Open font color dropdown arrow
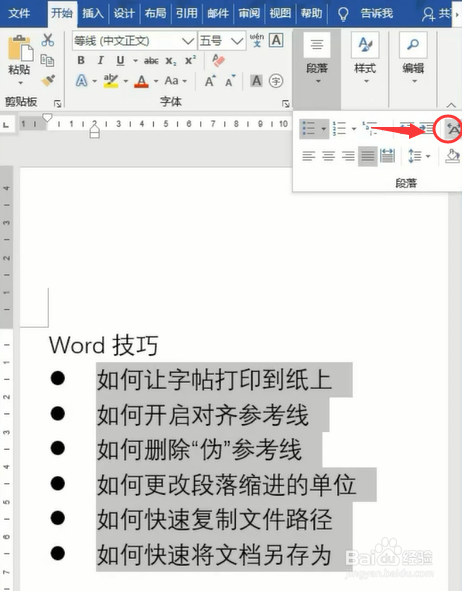This screenshot has width=462, height=591. point(155,81)
